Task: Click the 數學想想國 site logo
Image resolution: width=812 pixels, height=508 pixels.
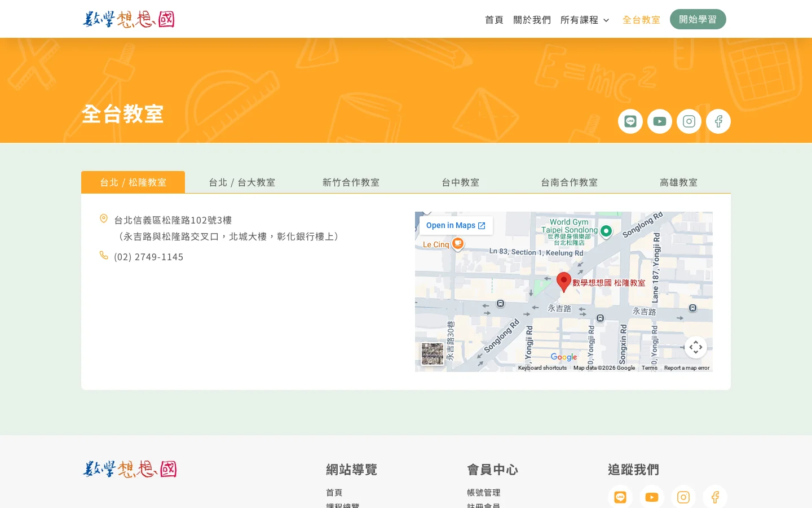Action: click(129, 19)
